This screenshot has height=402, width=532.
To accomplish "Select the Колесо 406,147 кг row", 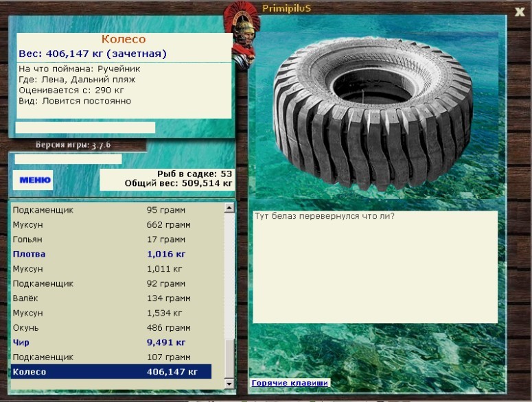I will (x=111, y=372).
